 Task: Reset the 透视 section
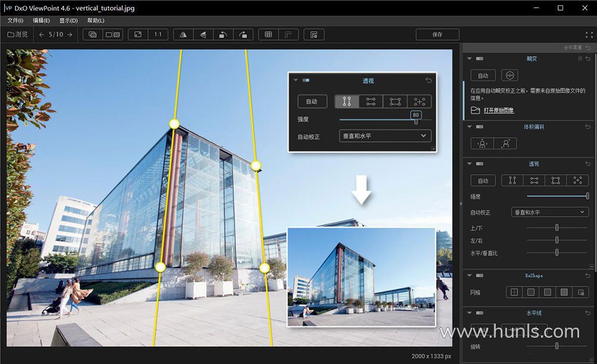pyautogui.click(x=588, y=164)
